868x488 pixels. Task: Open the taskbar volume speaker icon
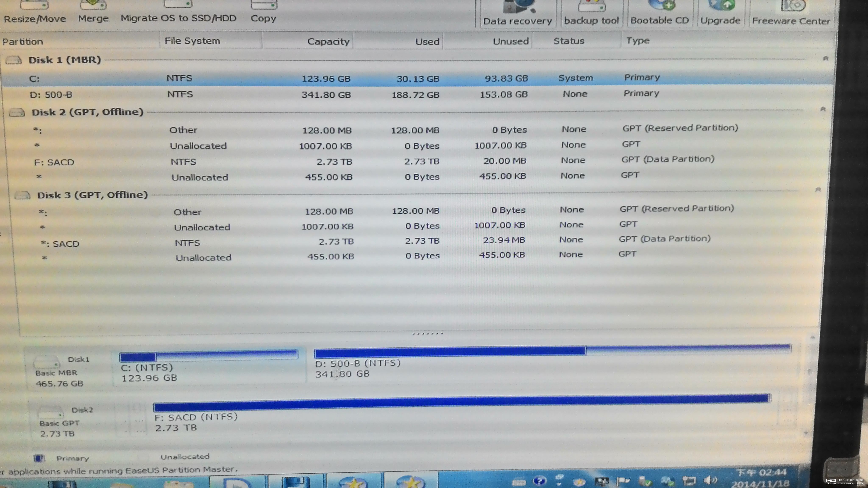click(x=710, y=480)
